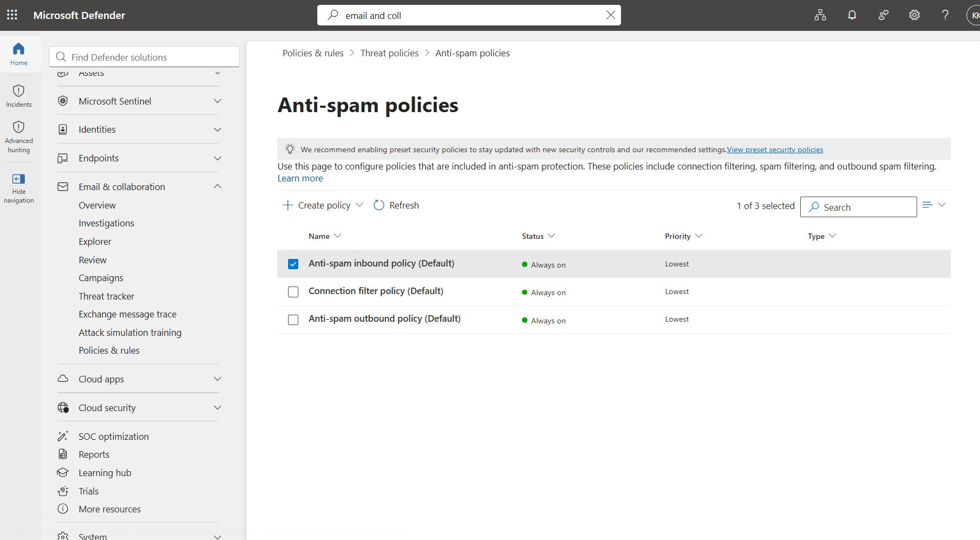This screenshot has width=980, height=540.
Task: Click Anti-spam outbound policy (Default) name
Action: tap(384, 318)
